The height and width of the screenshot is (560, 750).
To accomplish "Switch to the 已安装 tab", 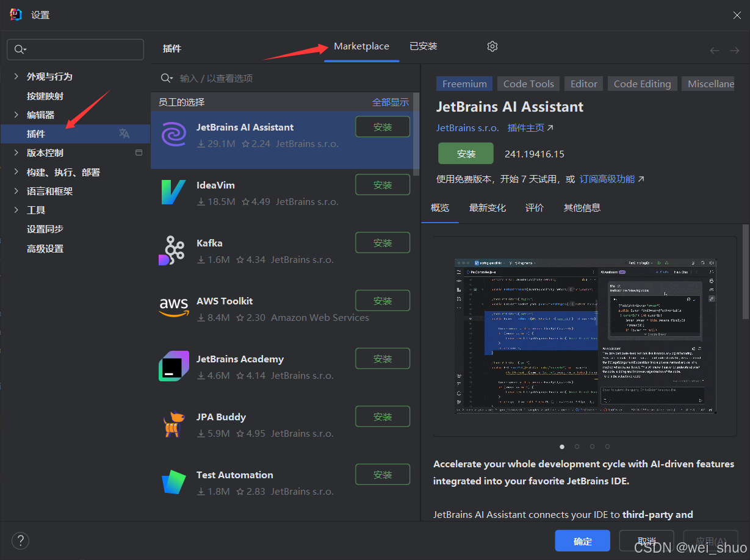I will coord(424,46).
